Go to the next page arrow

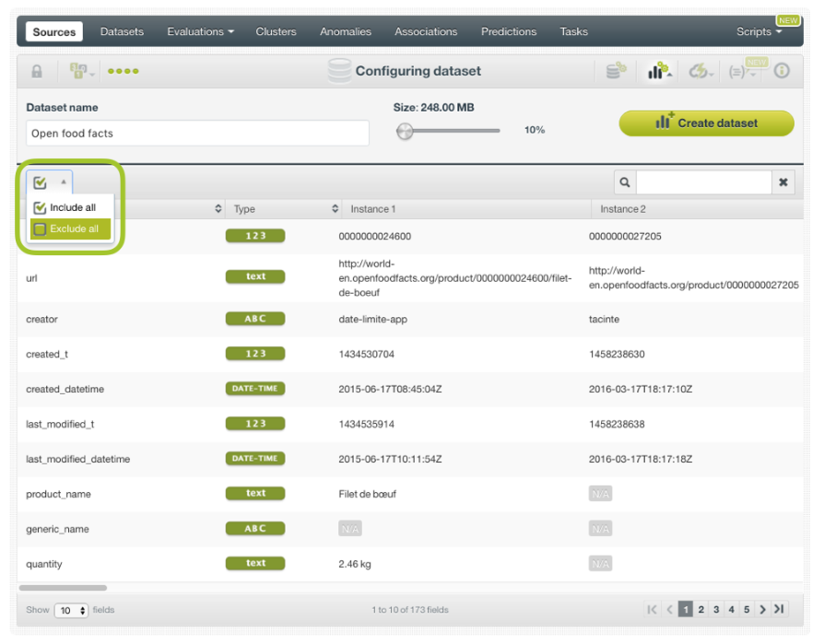tap(762, 609)
